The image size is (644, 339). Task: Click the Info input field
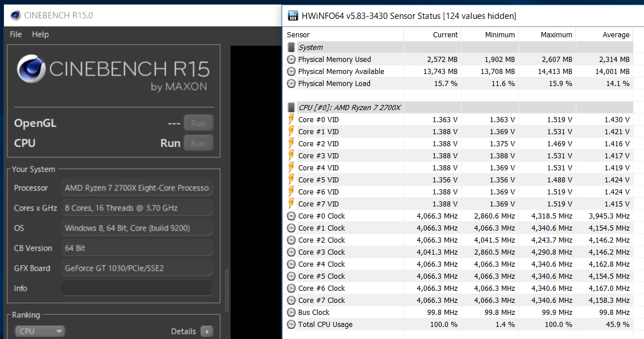136,288
